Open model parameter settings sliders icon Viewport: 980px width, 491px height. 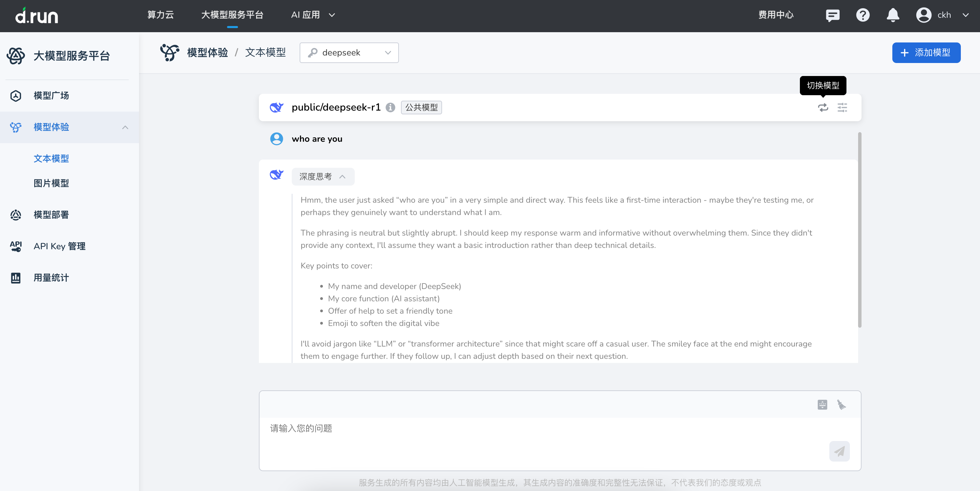pyautogui.click(x=842, y=108)
